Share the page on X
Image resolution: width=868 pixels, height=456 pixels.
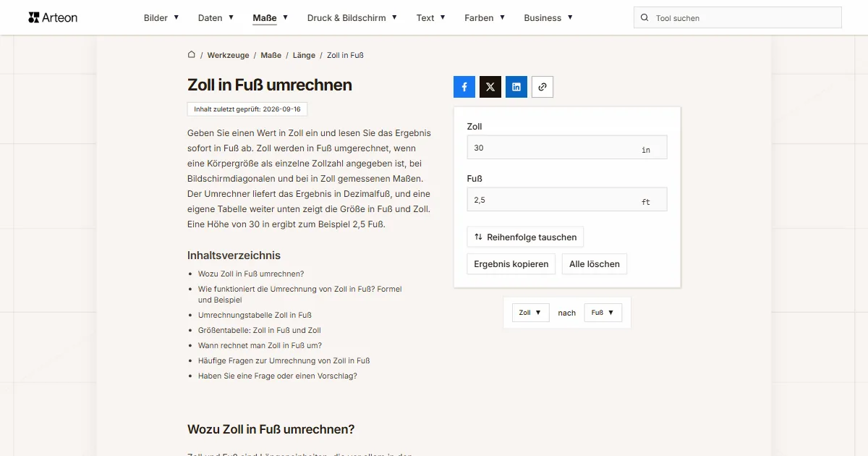pyautogui.click(x=490, y=87)
